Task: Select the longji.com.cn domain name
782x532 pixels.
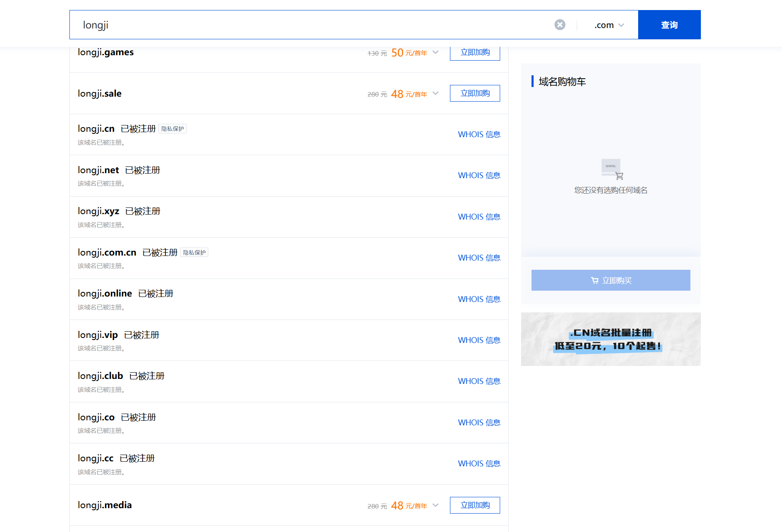Action: pos(107,253)
